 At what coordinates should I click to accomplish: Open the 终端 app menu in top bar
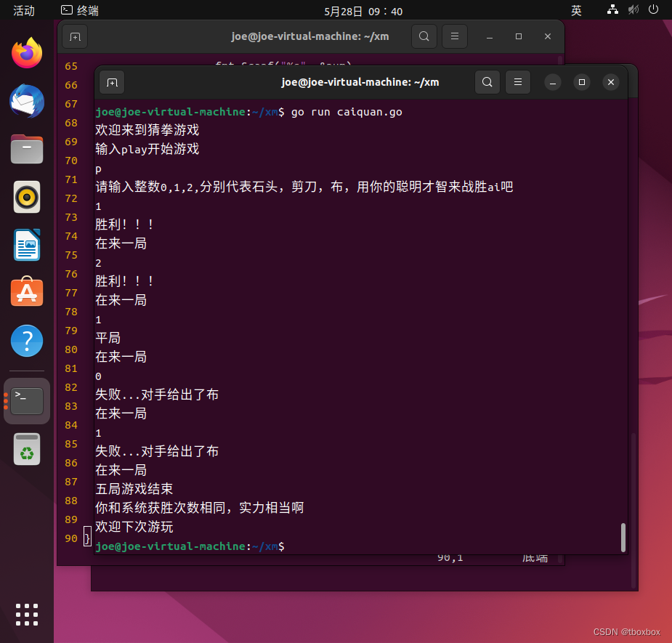(80, 11)
